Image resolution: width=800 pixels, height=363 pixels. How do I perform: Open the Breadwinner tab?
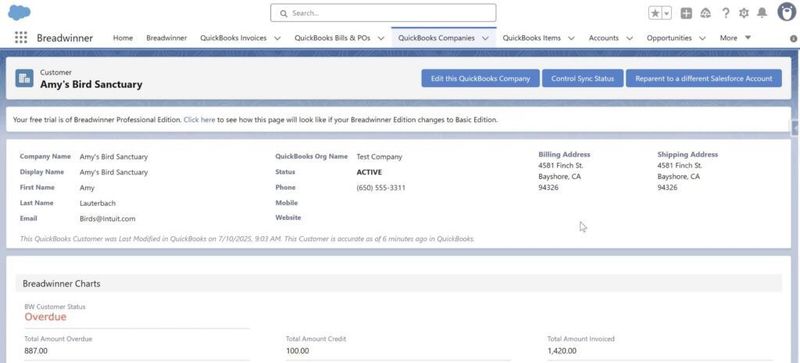[166, 38]
